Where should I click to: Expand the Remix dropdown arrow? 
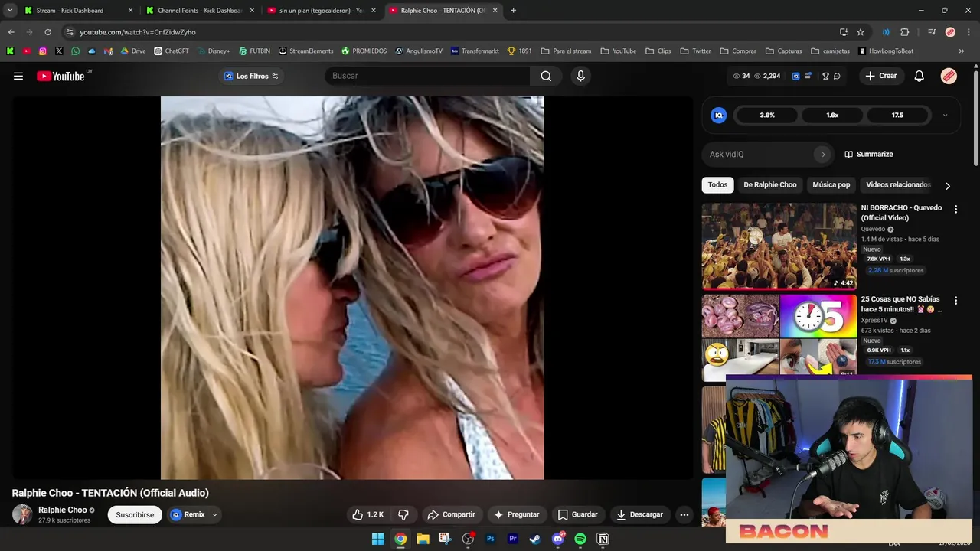pyautogui.click(x=214, y=514)
